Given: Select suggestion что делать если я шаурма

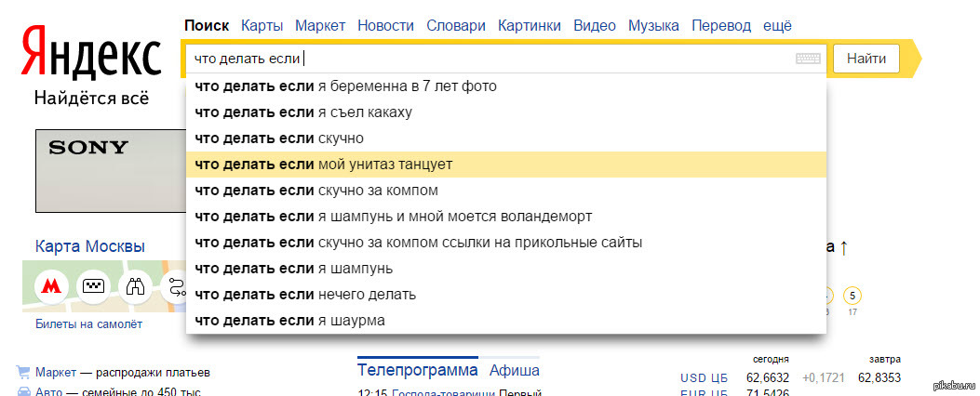Looking at the screenshot, I should pyautogui.click(x=505, y=321).
